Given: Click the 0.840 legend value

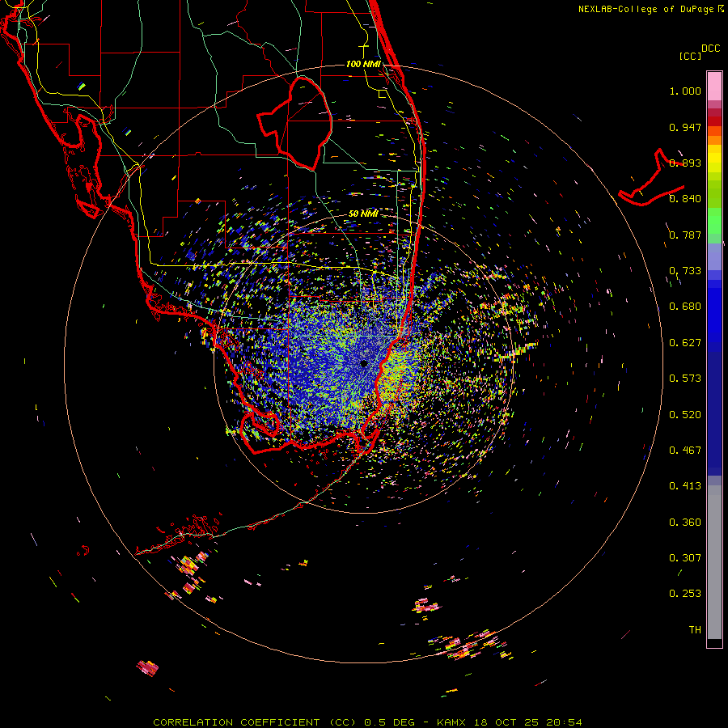Looking at the screenshot, I should click(x=685, y=199).
